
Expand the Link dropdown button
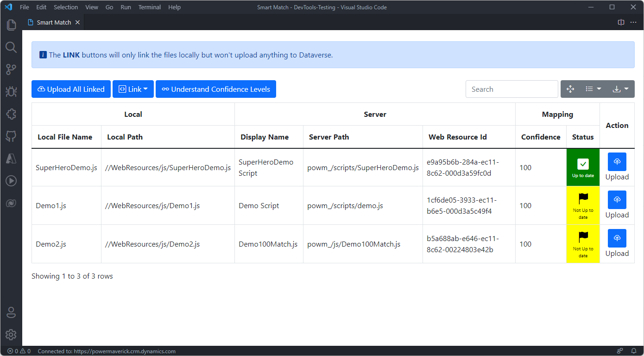133,89
